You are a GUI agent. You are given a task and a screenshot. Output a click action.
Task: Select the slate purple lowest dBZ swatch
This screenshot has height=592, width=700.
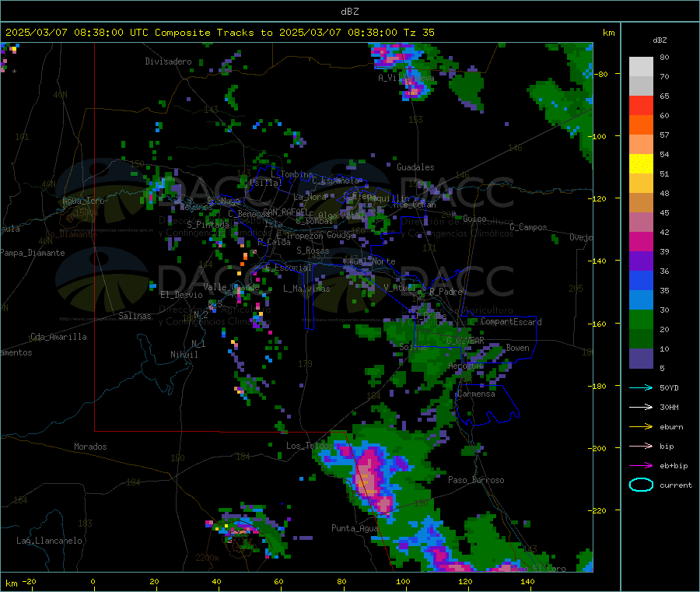coord(641,359)
